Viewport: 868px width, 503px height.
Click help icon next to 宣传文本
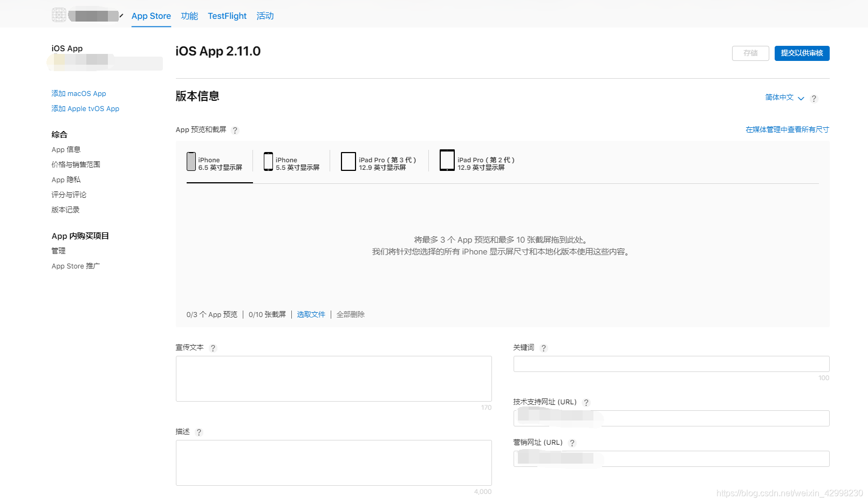pos(213,348)
